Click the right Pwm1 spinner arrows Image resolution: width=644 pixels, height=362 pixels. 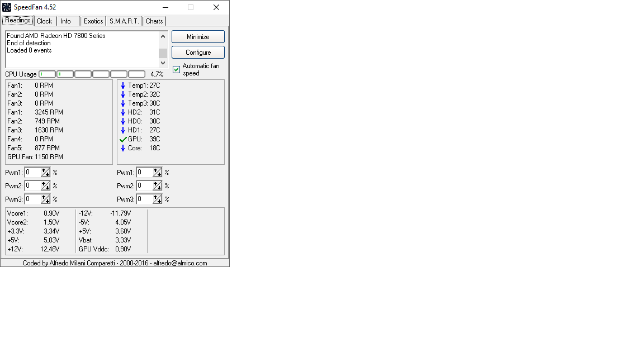point(157,173)
